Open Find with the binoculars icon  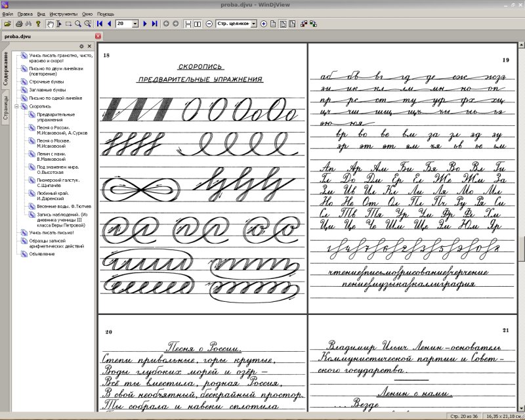click(x=28, y=24)
